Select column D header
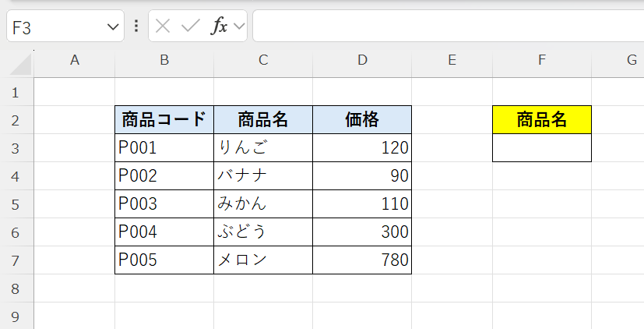This screenshot has width=644, height=329. (x=362, y=61)
